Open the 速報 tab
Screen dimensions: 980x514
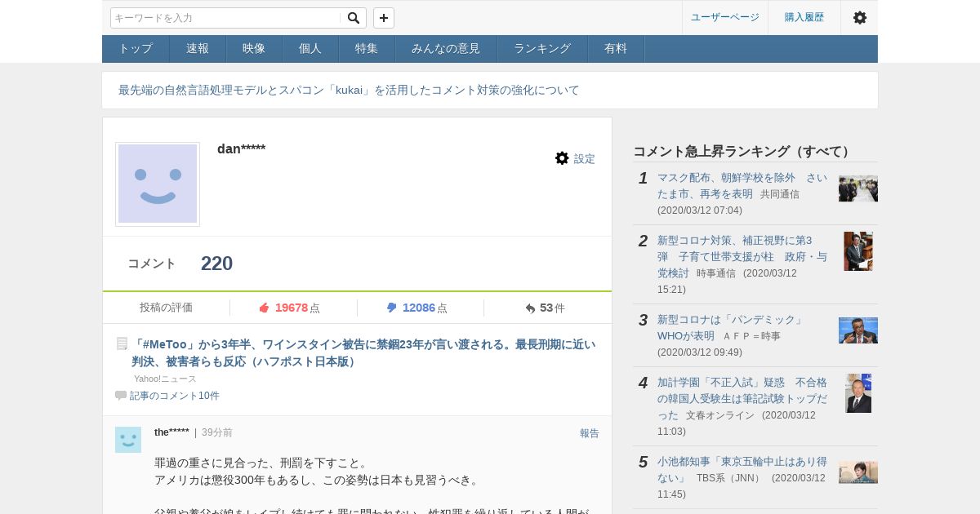198,49
